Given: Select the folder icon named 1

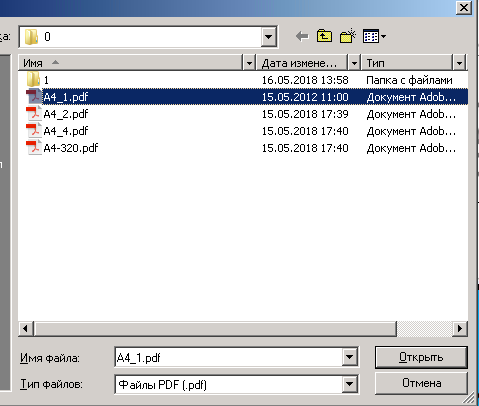Looking at the screenshot, I should click(x=33, y=80).
